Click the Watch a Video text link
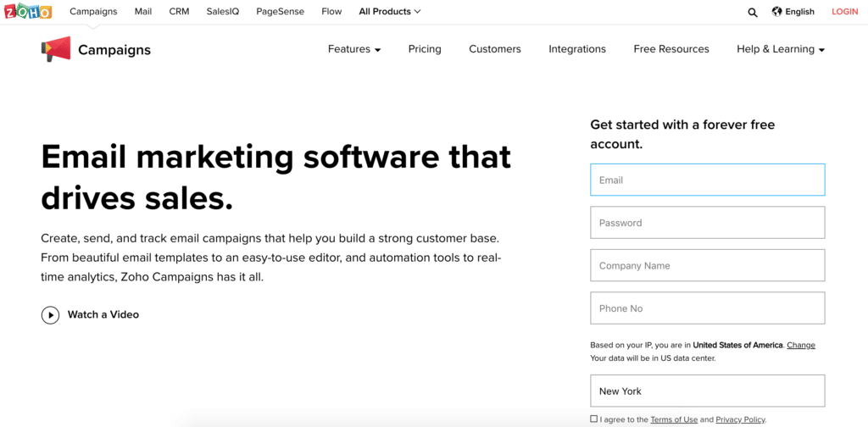 click(x=103, y=314)
